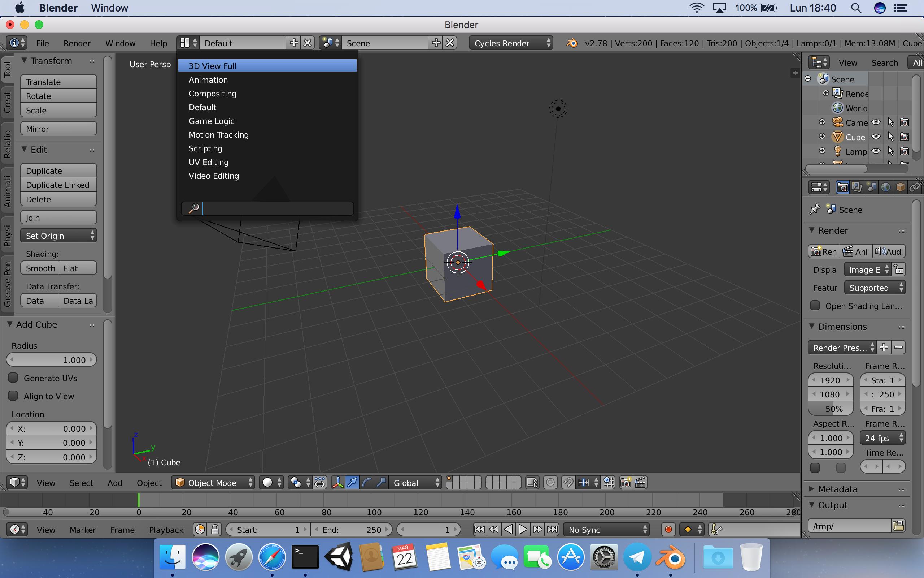The image size is (924, 578).
Task: Click the OpenGL render animation clapper icon
Action: [x=640, y=482]
